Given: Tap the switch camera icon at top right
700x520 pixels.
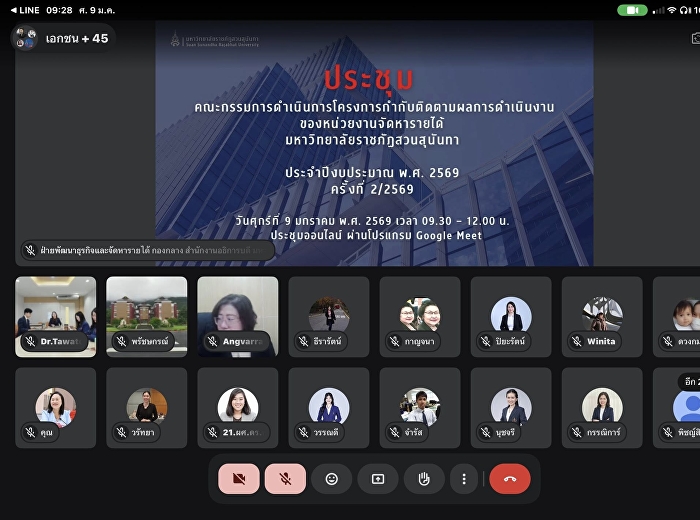Looking at the screenshot, I should click(x=696, y=38).
